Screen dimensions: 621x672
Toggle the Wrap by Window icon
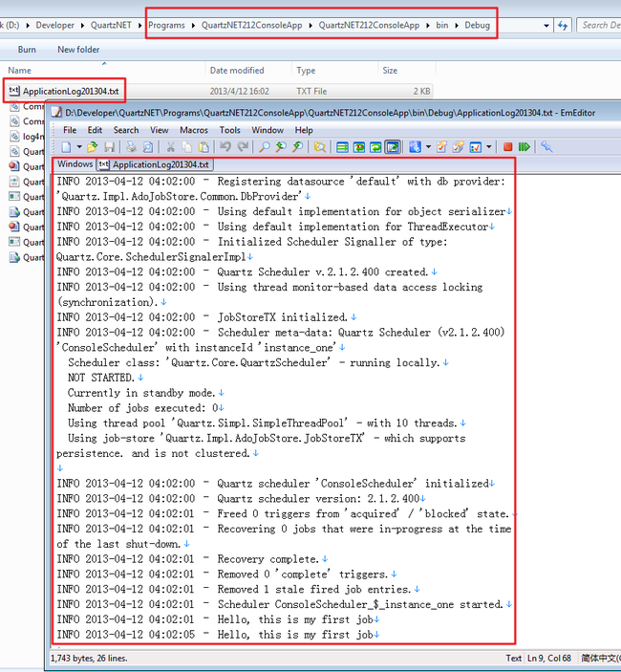375,147
